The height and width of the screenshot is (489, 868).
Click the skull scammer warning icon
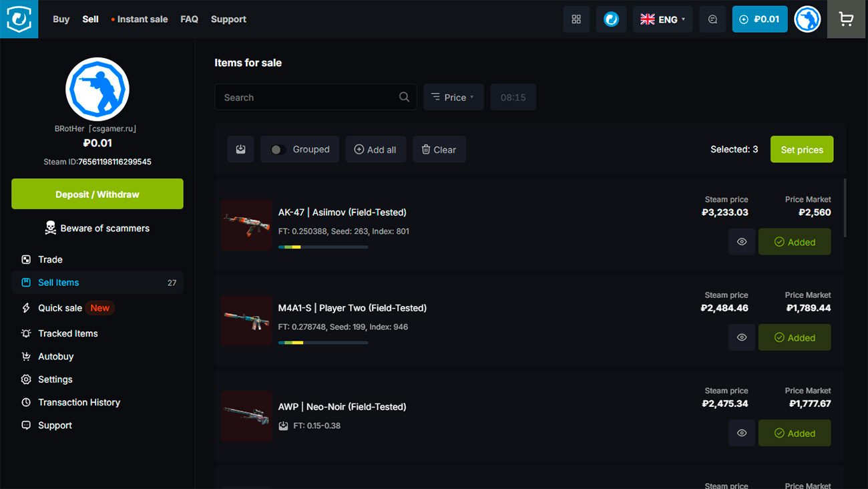pyautogui.click(x=50, y=228)
